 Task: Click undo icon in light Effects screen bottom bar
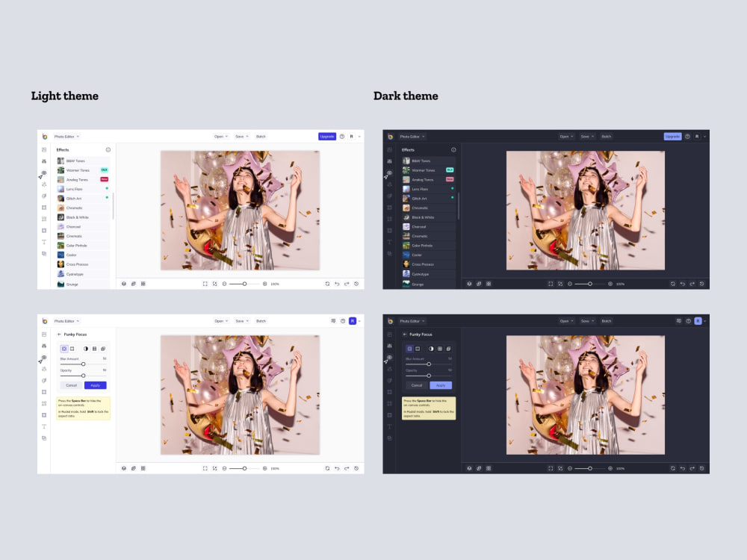tap(337, 284)
